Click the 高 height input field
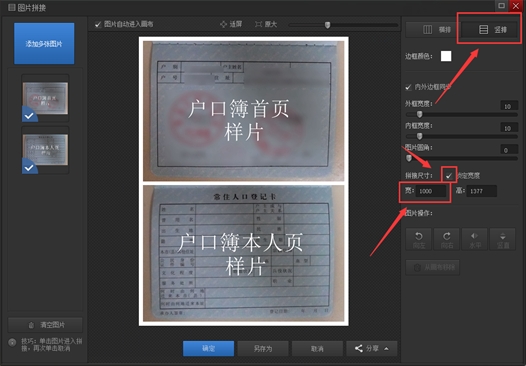The image size is (526, 366). (482, 191)
